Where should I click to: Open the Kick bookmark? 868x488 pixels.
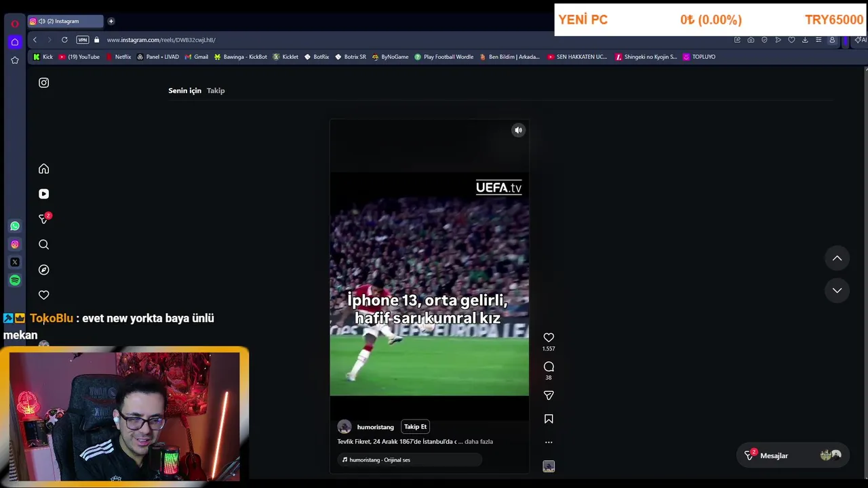point(43,57)
